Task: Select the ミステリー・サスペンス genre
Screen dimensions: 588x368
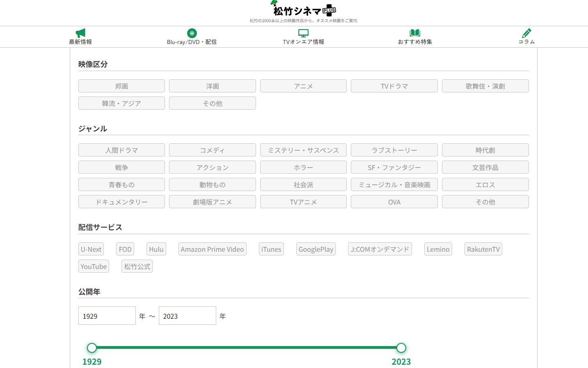Action: (303, 150)
